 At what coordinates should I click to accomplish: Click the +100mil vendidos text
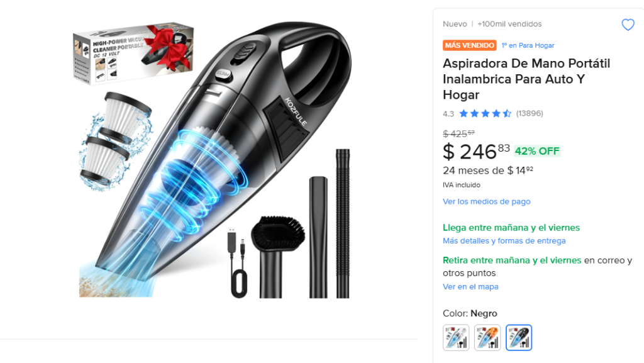click(509, 25)
